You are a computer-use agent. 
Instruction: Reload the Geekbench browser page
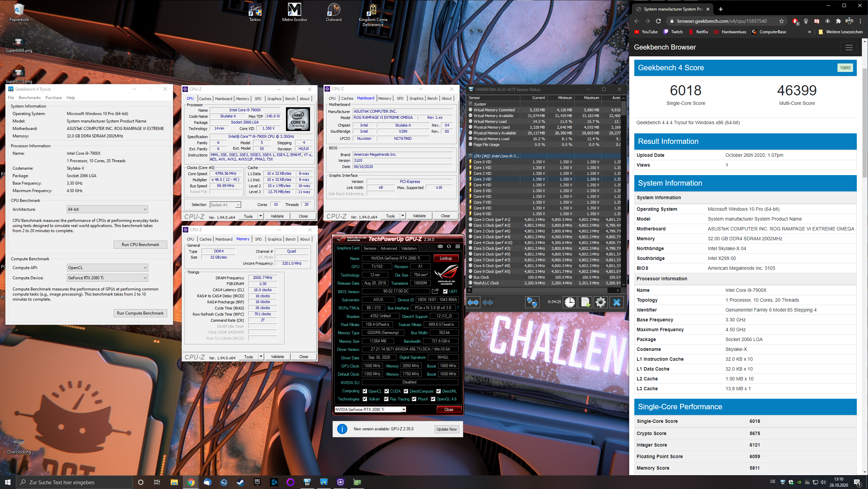(x=658, y=21)
